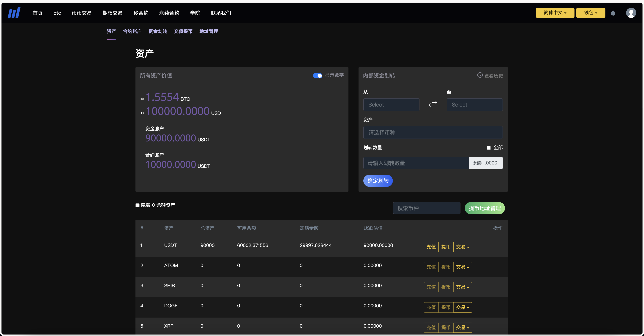Open the 从 account Select dropdown
This screenshot has height=336, width=644.
391,105
